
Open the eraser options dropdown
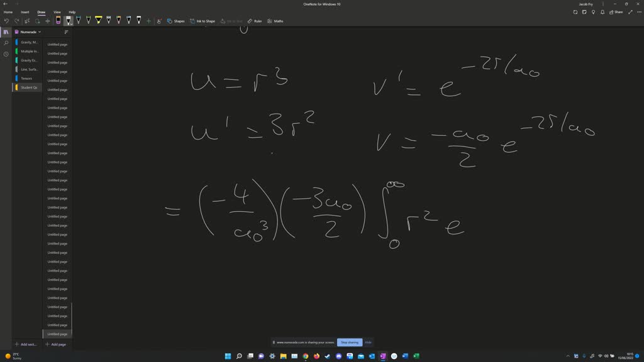(61, 24)
